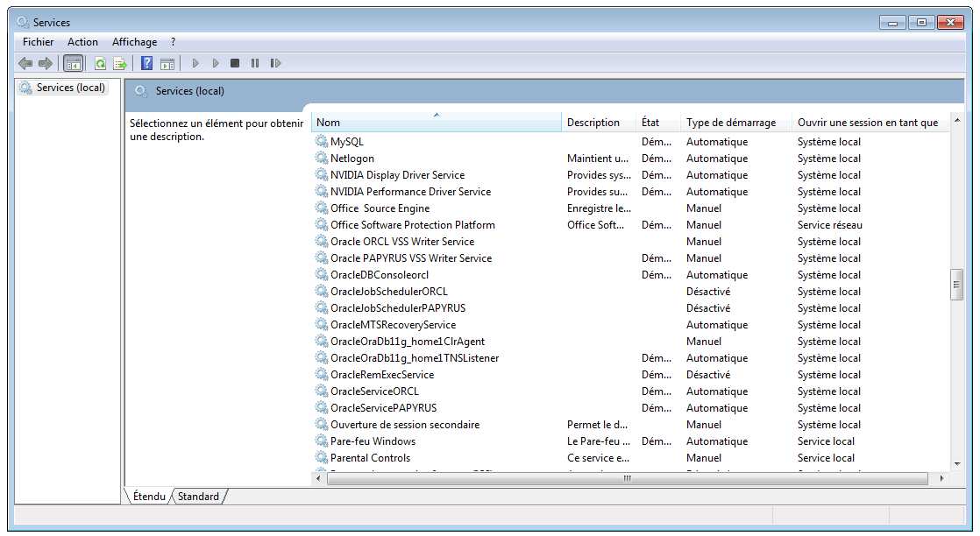Open the Affichage menu

(x=134, y=42)
